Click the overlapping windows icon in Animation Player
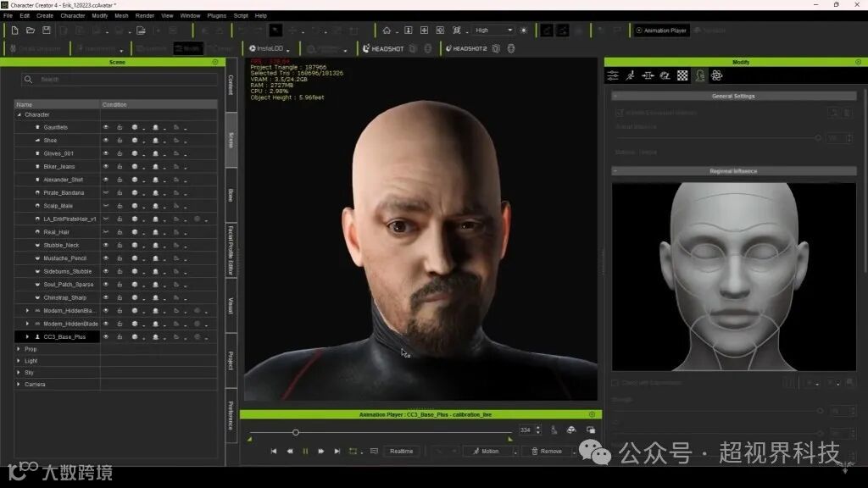The height and width of the screenshot is (488, 868). click(x=591, y=430)
